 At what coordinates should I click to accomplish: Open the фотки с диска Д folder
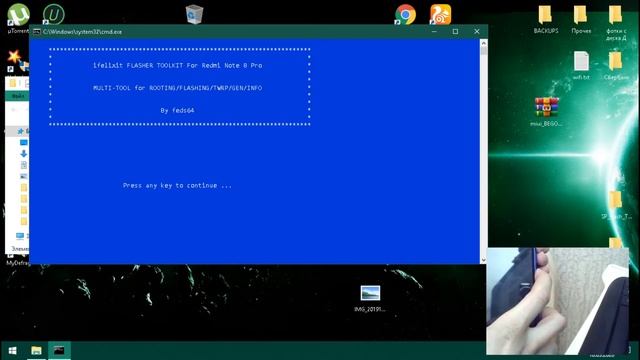pos(616,22)
